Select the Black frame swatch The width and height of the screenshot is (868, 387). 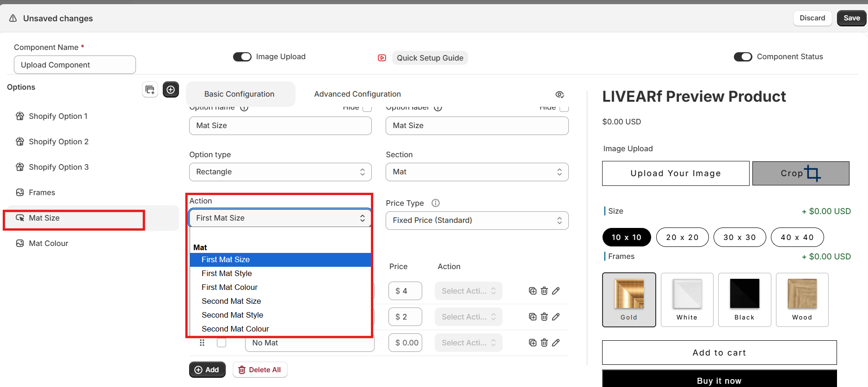point(745,300)
